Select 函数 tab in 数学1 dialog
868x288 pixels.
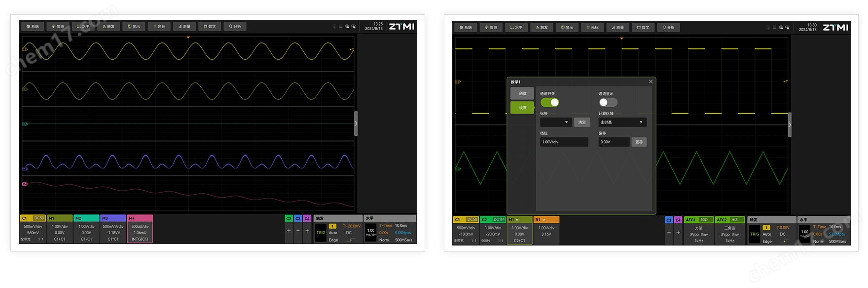pyautogui.click(x=522, y=93)
